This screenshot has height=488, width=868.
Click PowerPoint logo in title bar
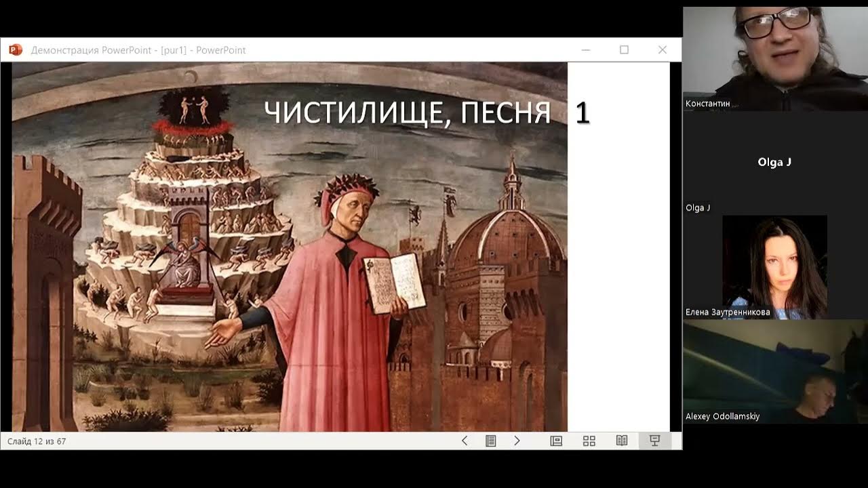[16, 49]
